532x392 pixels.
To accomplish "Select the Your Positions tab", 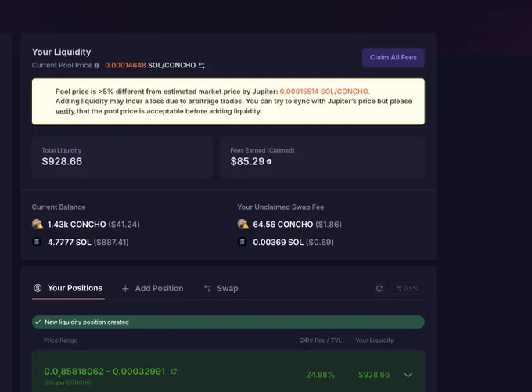I will pos(68,288).
